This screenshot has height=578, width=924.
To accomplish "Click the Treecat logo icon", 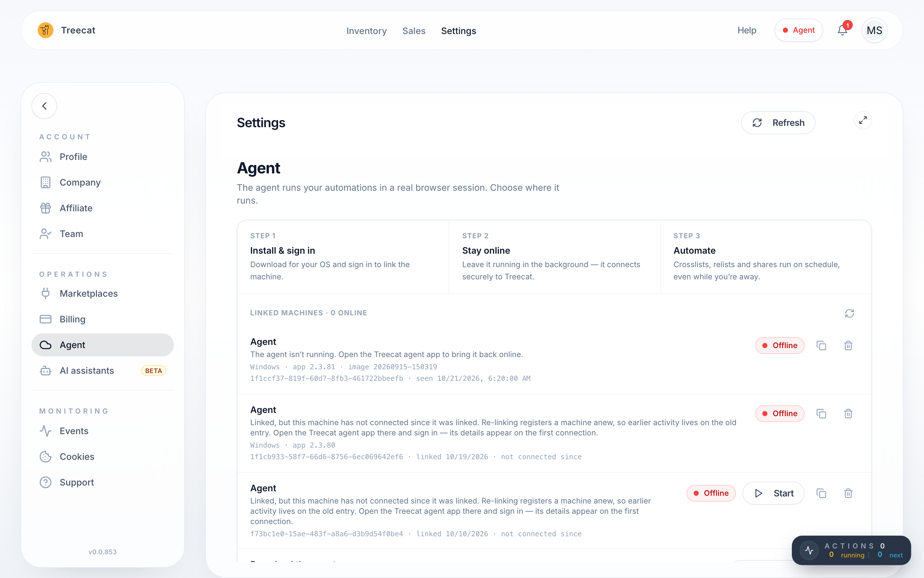I will [46, 30].
